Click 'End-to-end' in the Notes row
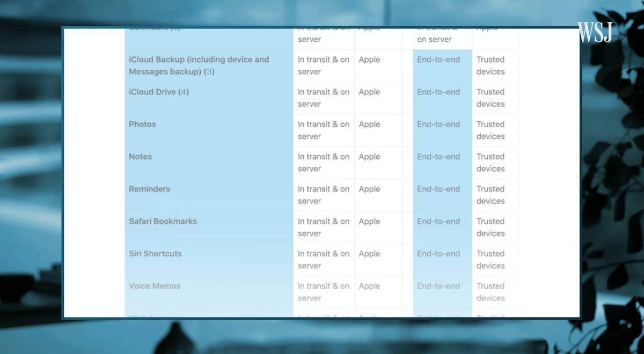644x354 pixels. [438, 157]
